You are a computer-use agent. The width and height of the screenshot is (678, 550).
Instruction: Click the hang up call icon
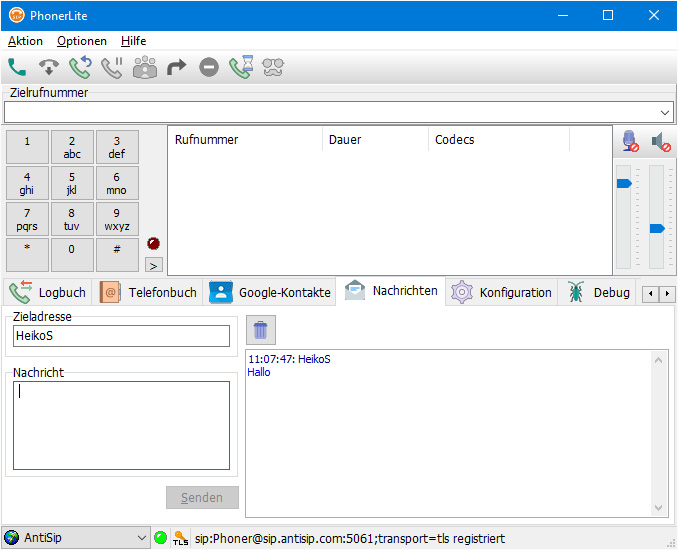pyautogui.click(x=48, y=68)
